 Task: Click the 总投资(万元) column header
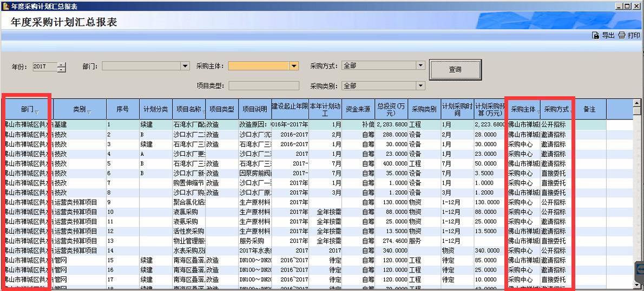coord(391,109)
